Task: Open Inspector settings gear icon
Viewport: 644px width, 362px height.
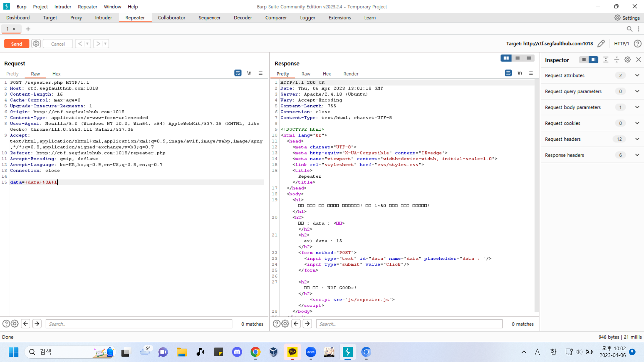Action: coord(627,60)
